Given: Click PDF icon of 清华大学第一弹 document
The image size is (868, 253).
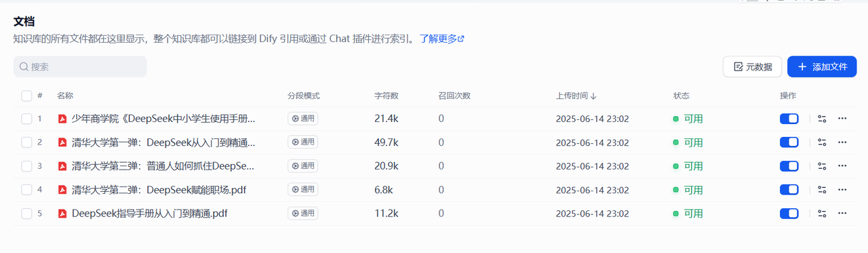Looking at the screenshot, I should 62,142.
